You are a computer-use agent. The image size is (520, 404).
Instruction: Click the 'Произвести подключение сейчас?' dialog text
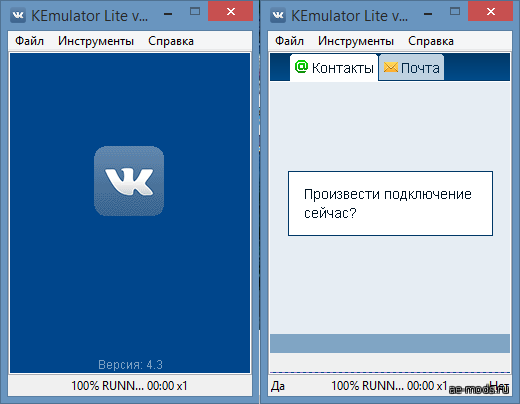click(x=387, y=203)
